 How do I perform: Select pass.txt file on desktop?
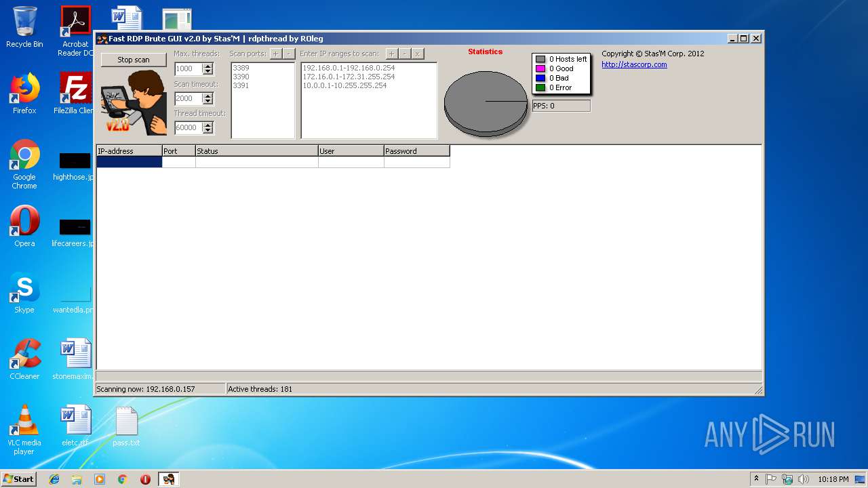126,426
